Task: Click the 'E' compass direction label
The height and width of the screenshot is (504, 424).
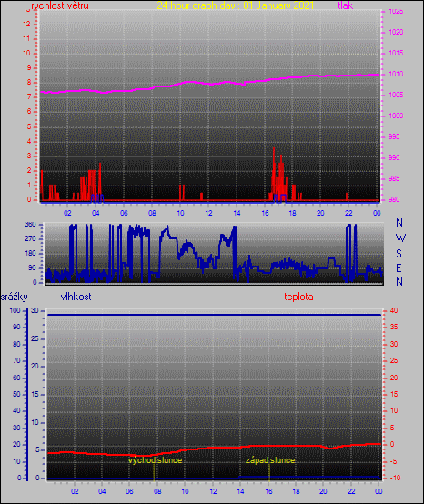Action: pos(399,267)
